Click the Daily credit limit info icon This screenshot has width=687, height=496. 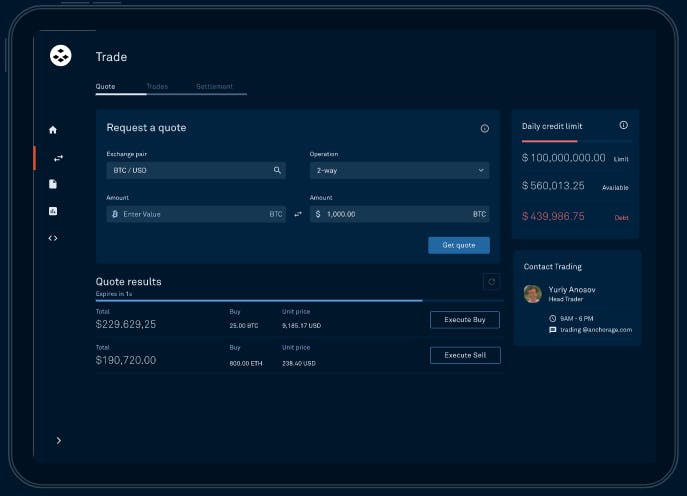point(623,125)
